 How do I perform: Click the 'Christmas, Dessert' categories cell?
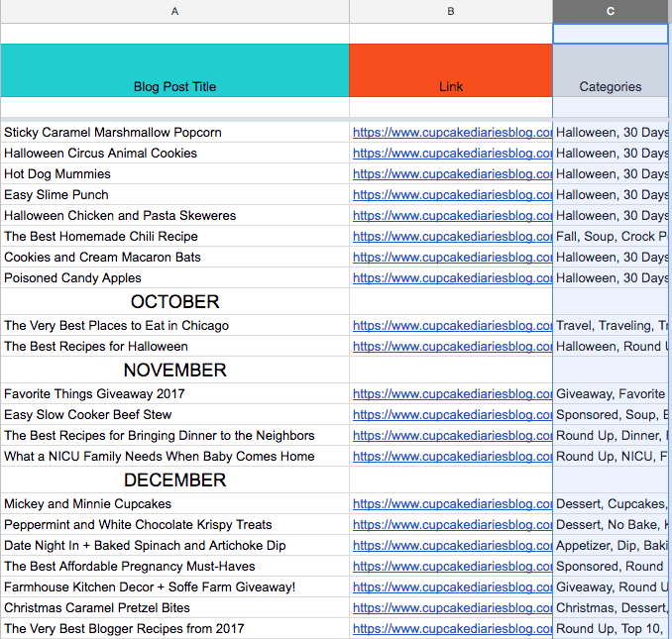pyautogui.click(x=611, y=607)
